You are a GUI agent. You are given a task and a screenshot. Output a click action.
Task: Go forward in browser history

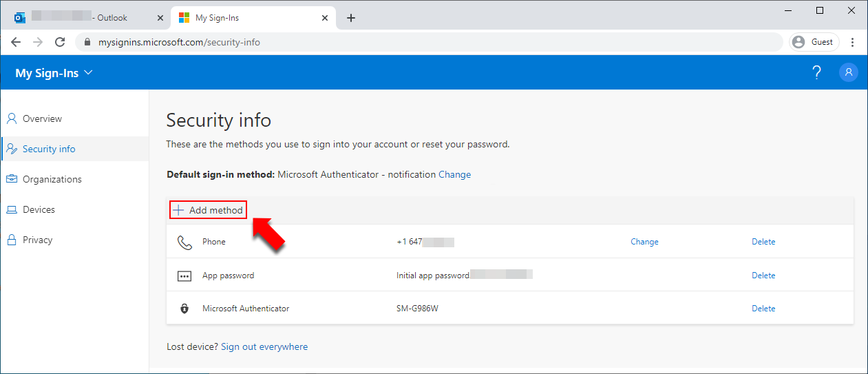coord(38,42)
